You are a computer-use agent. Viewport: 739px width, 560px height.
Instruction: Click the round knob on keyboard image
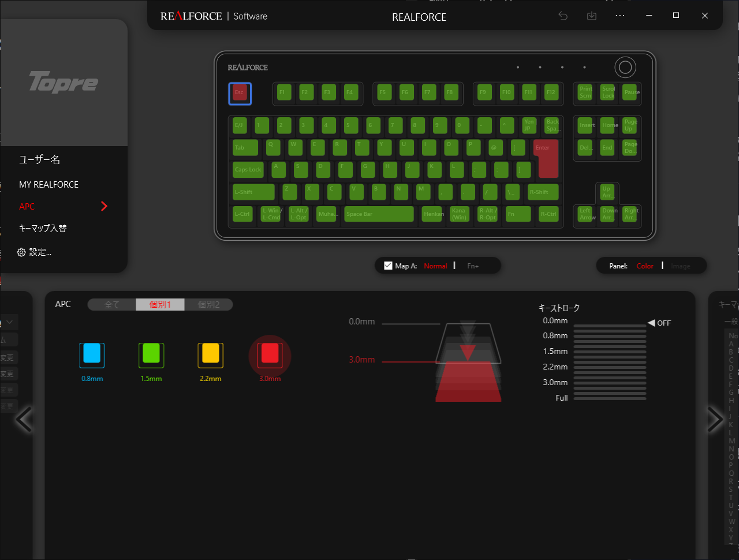[625, 68]
